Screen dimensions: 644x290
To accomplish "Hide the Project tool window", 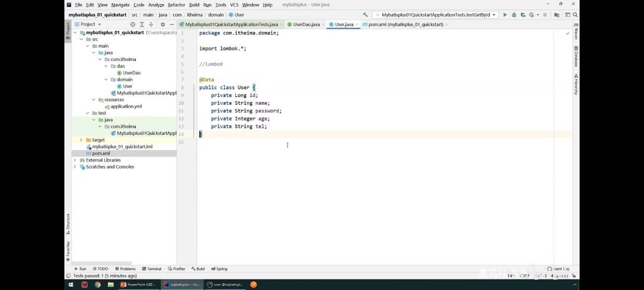I will [x=172, y=24].
